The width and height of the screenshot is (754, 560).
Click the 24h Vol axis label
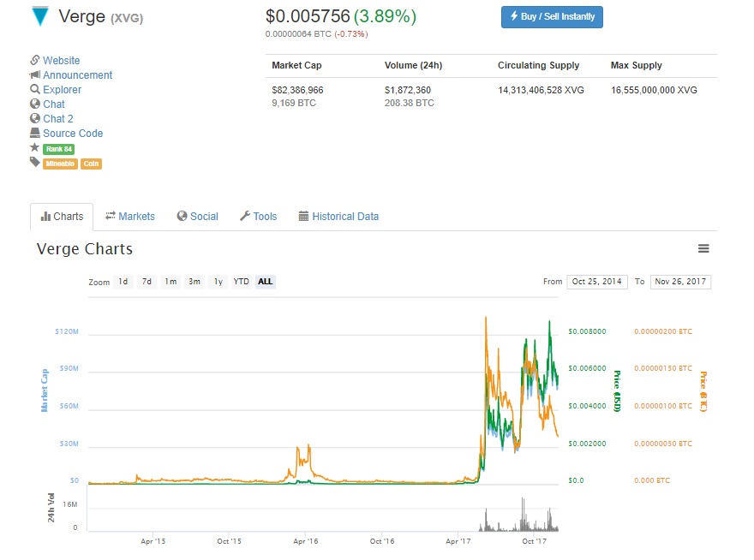51,508
